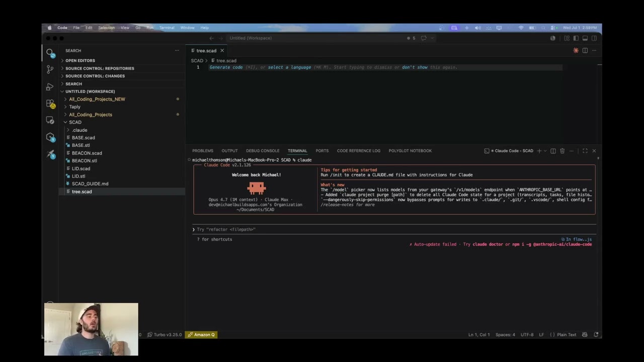
Task: Expand the Open Editors section
Action: point(79,60)
